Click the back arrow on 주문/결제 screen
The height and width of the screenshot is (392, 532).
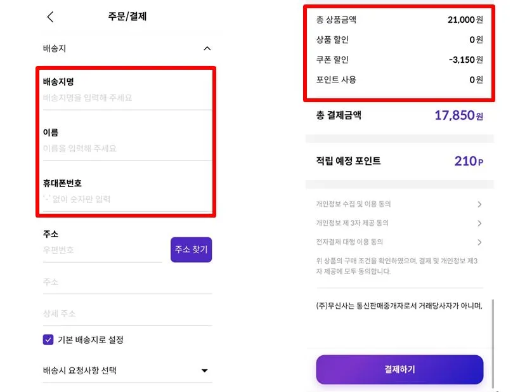pos(50,17)
